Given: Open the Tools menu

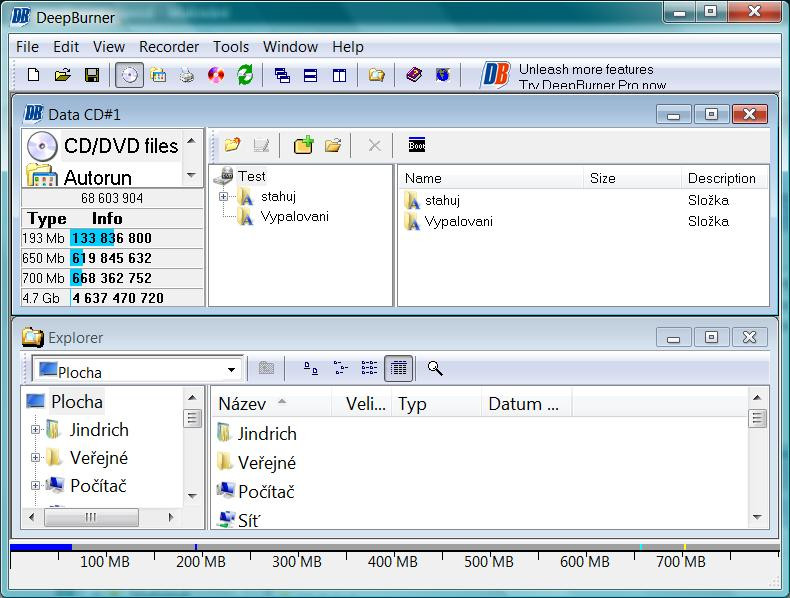Looking at the screenshot, I should pos(231,47).
